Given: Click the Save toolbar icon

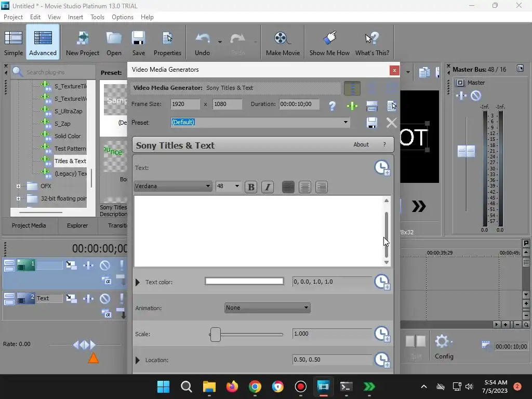Looking at the screenshot, I should [x=138, y=43].
